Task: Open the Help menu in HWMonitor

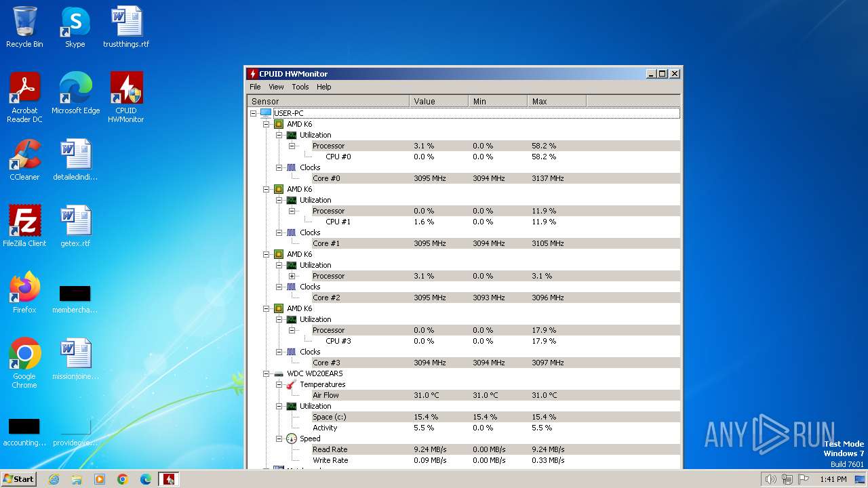Action: [324, 87]
